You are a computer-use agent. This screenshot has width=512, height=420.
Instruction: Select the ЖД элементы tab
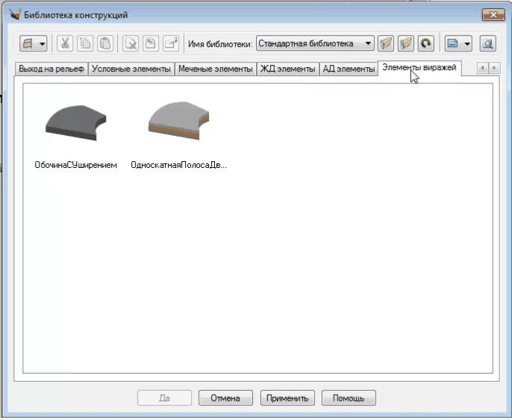287,69
